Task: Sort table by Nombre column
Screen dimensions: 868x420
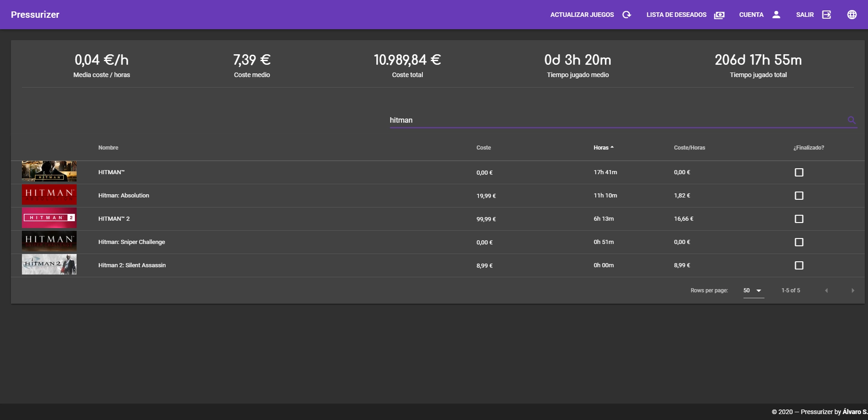Action: coord(108,148)
